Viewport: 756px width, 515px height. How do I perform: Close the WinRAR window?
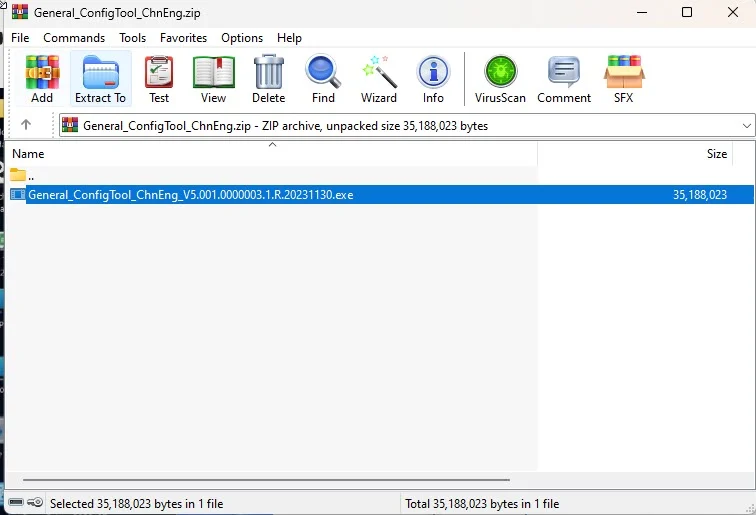(733, 12)
